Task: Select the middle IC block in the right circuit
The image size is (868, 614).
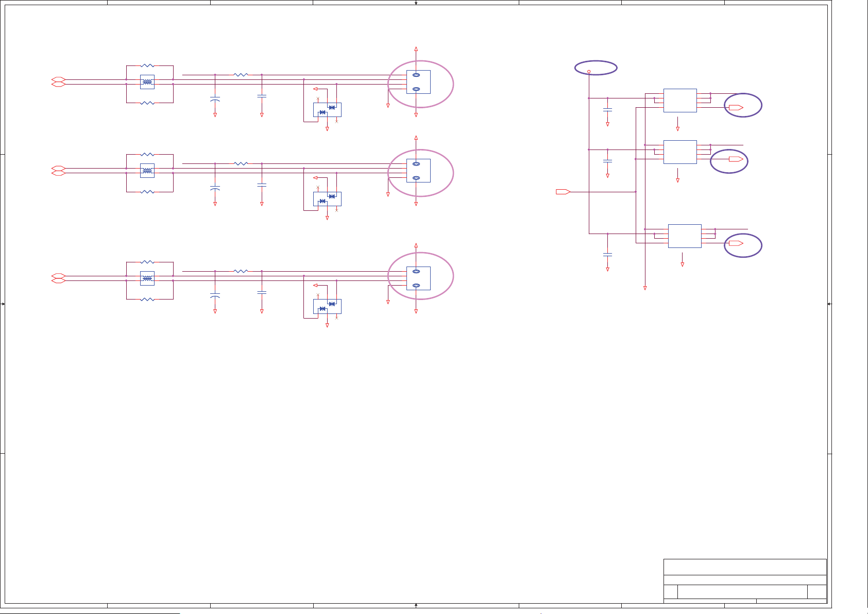Action: click(x=680, y=152)
